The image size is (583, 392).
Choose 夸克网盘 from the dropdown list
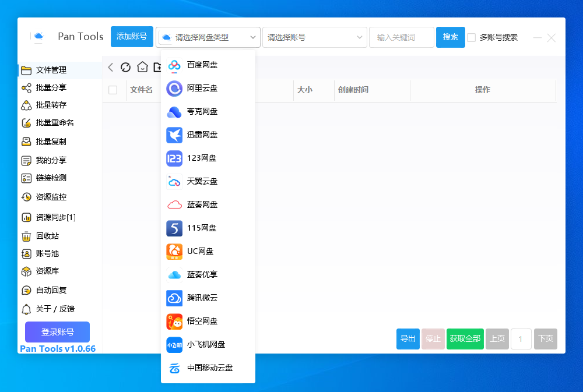[x=202, y=111]
